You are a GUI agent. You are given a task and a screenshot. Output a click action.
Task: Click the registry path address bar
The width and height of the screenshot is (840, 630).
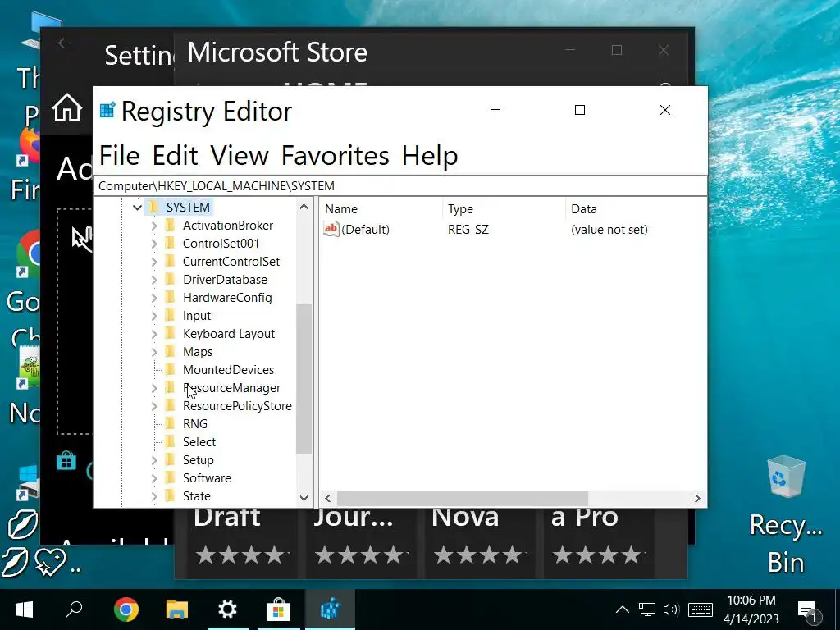click(x=400, y=186)
